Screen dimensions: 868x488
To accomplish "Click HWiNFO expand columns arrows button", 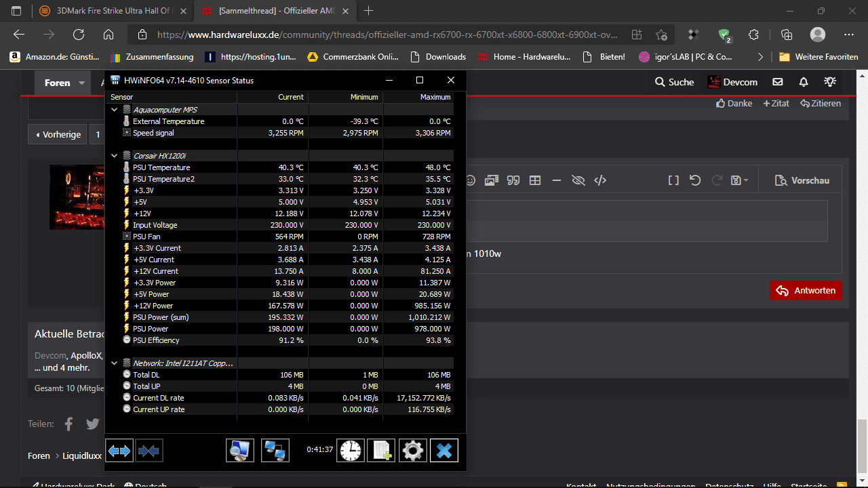I will [120, 450].
